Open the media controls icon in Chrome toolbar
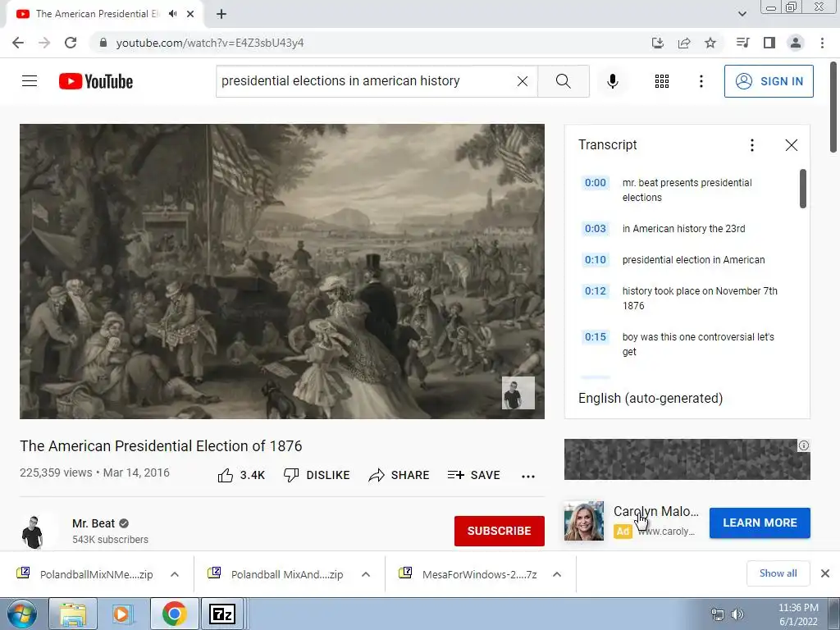 pyautogui.click(x=743, y=43)
